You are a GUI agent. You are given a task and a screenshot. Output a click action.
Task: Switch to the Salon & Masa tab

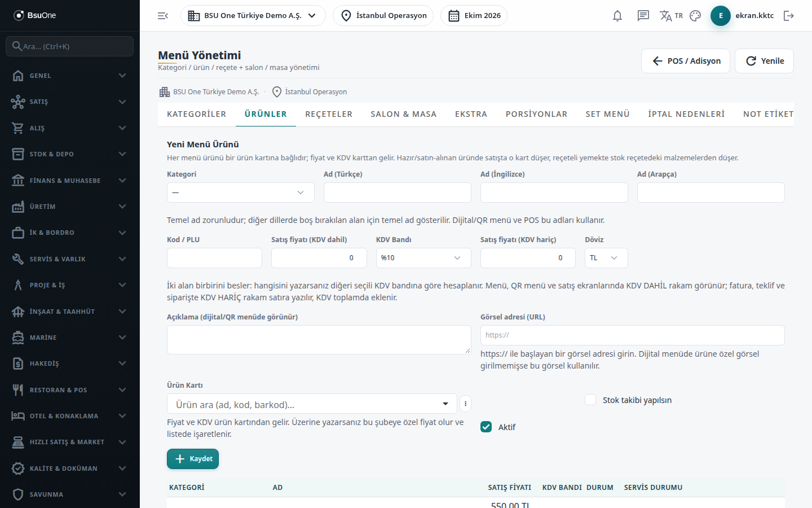[x=404, y=114]
